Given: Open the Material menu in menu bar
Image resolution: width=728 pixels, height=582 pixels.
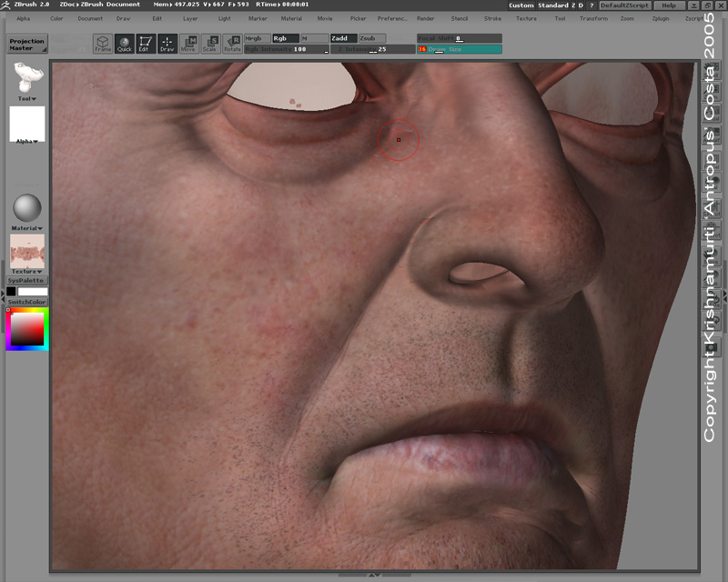Looking at the screenshot, I should click(291, 18).
